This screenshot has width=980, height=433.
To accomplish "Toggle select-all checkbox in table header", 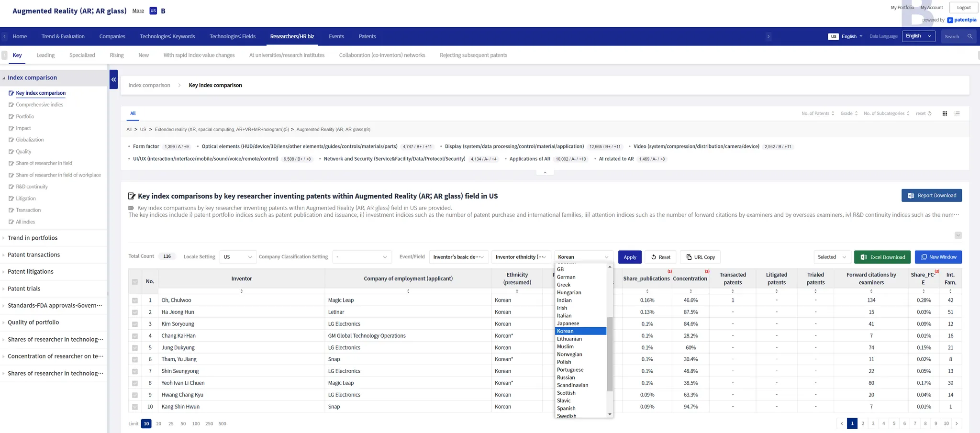I will (135, 282).
